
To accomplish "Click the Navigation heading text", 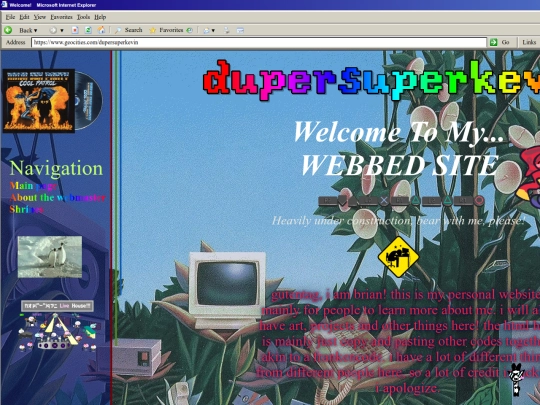I will click(x=56, y=168).
